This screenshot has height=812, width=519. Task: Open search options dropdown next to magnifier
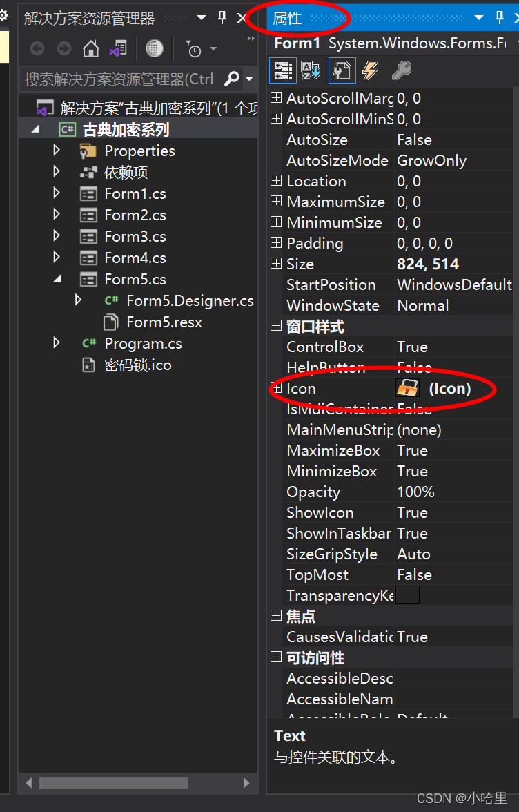[x=249, y=79]
